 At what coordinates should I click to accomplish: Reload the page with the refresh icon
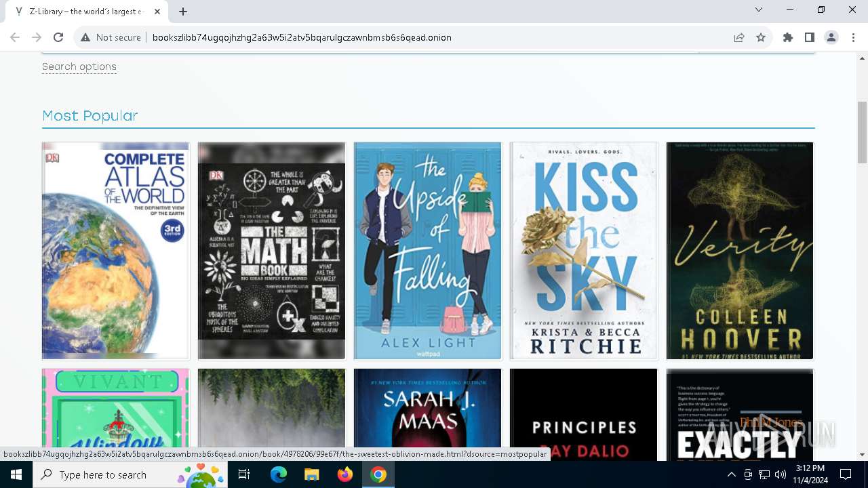(58, 37)
